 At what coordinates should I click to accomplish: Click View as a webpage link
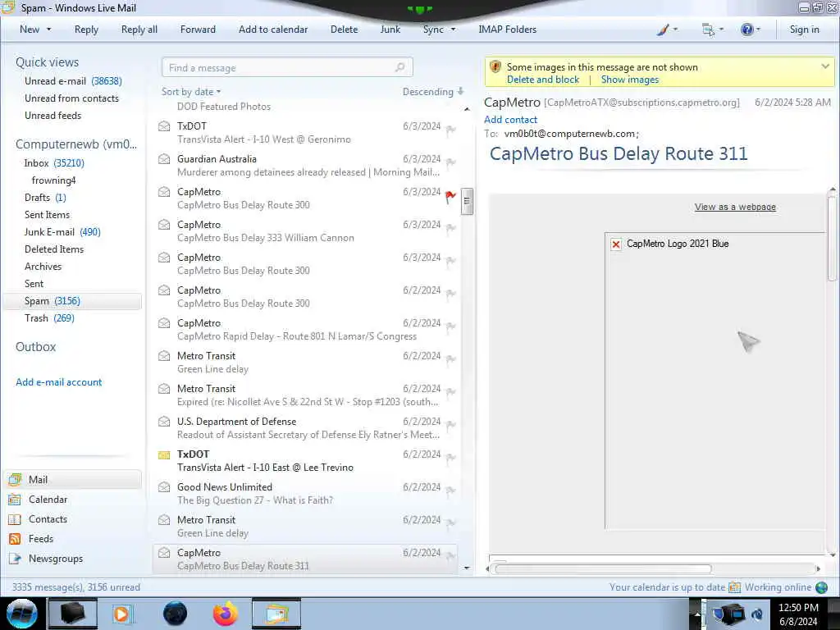pyautogui.click(x=735, y=207)
